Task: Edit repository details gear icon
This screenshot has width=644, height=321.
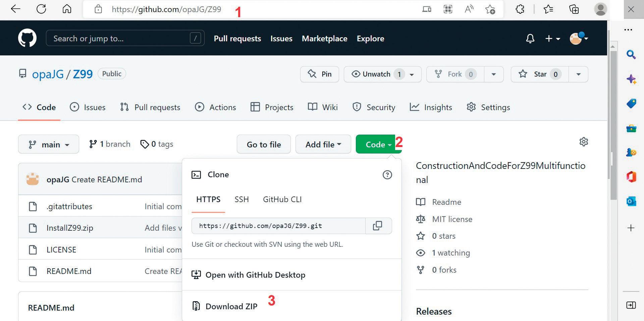Action: 584,142
